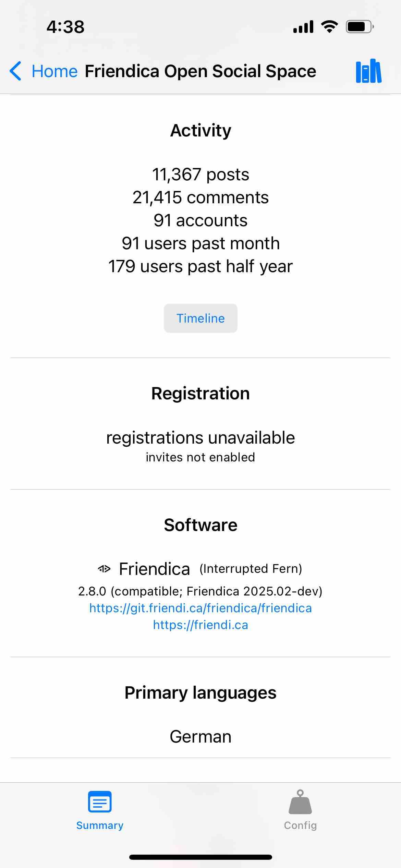Tap the registrations unavailable text
401x868 pixels.
200,438
